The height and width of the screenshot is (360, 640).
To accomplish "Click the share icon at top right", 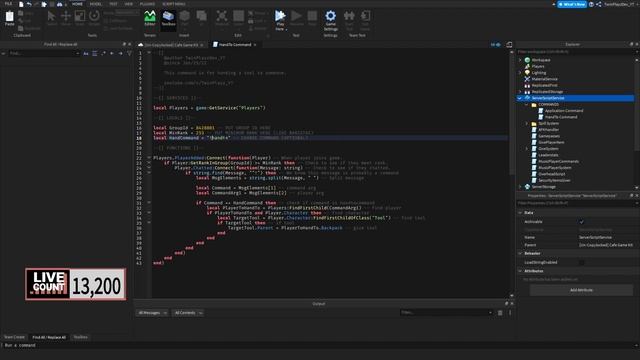I will coord(599,4).
